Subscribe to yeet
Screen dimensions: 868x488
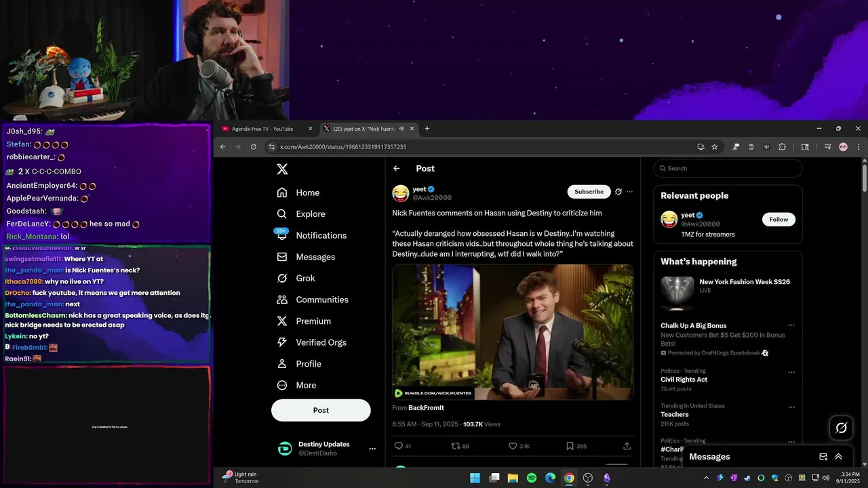[x=589, y=192]
